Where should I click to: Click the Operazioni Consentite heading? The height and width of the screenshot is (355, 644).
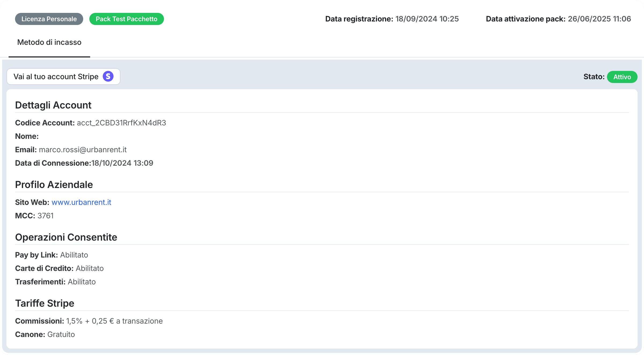(66, 237)
